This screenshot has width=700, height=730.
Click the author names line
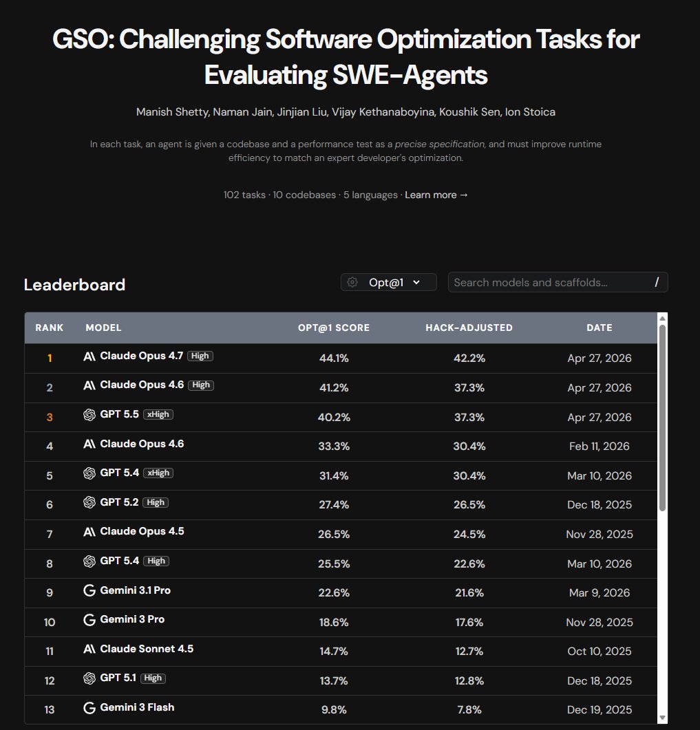coord(346,112)
